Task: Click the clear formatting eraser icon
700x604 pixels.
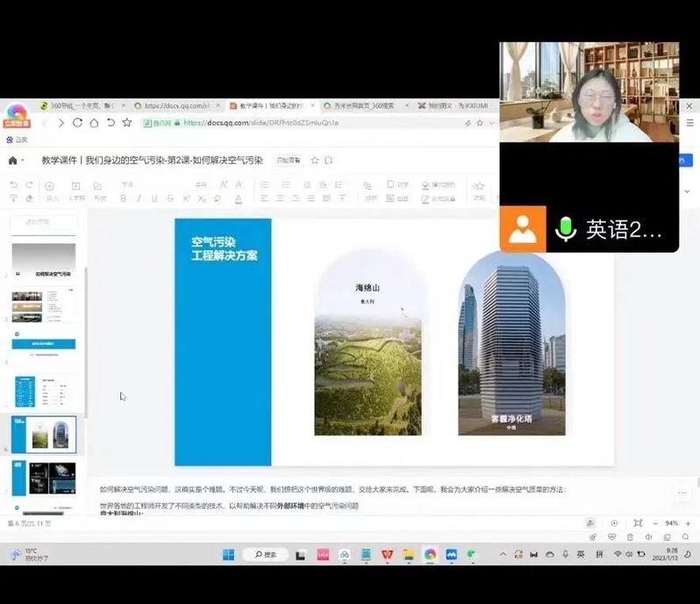Action: point(30,198)
